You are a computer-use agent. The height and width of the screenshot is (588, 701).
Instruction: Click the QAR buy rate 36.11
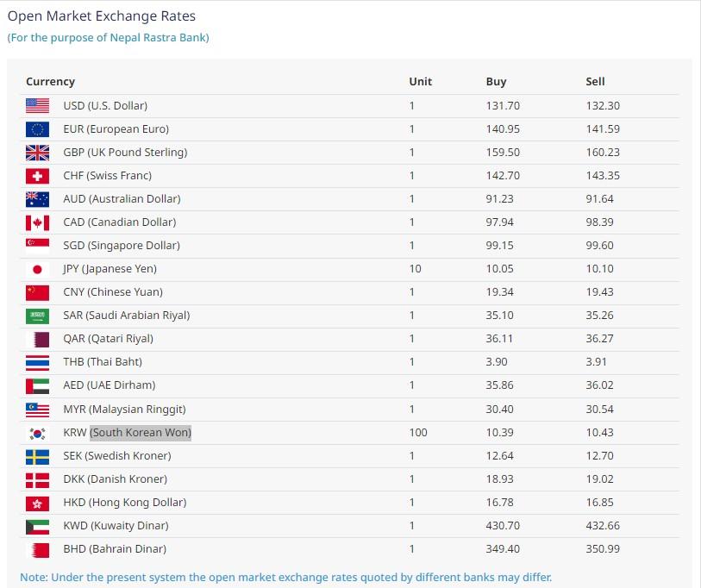(x=499, y=339)
